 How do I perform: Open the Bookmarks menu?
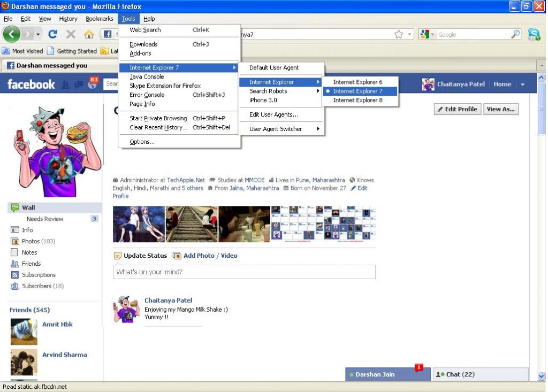(99, 19)
